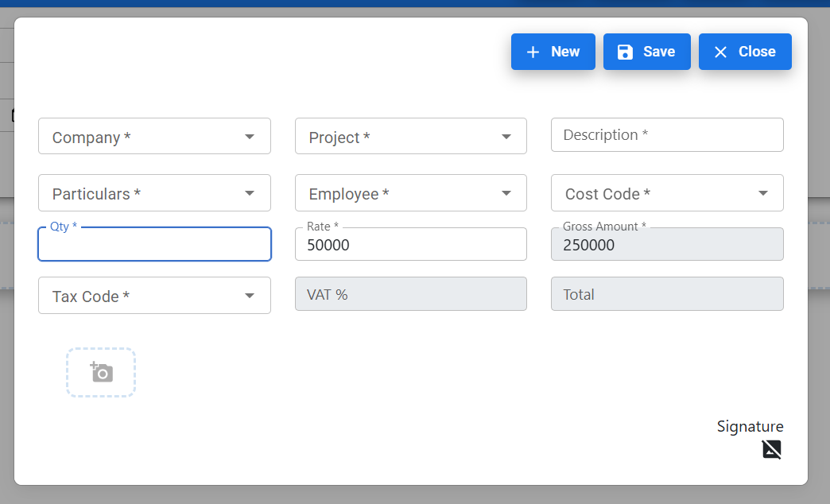Click the Gross Amount field
Viewport: 830px width, 504px height.
(x=667, y=245)
